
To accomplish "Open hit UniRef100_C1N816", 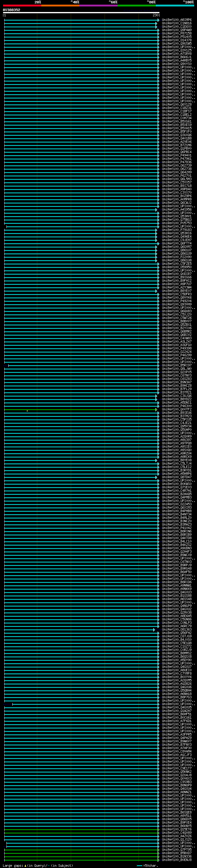I will point(177,23).
